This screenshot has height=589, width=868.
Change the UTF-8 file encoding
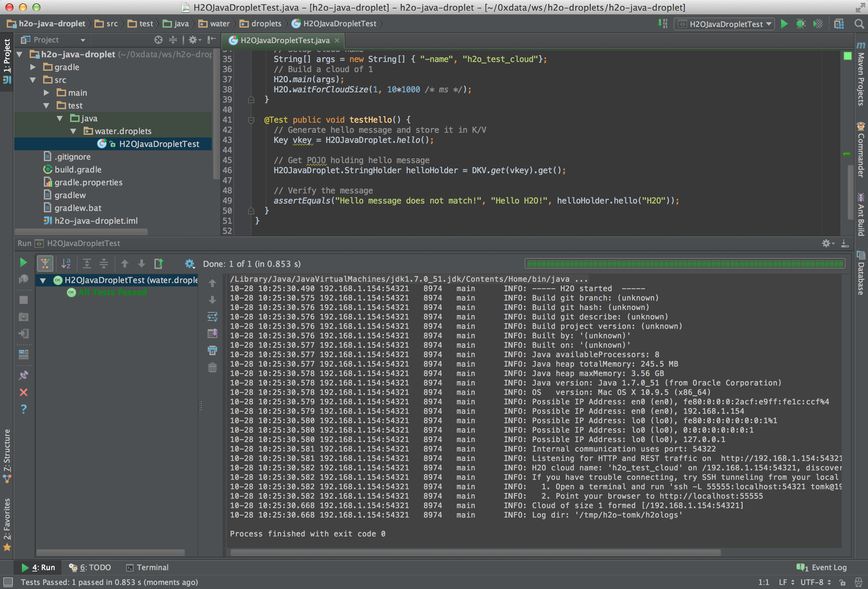pyautogui.click(x=816, y=582)
